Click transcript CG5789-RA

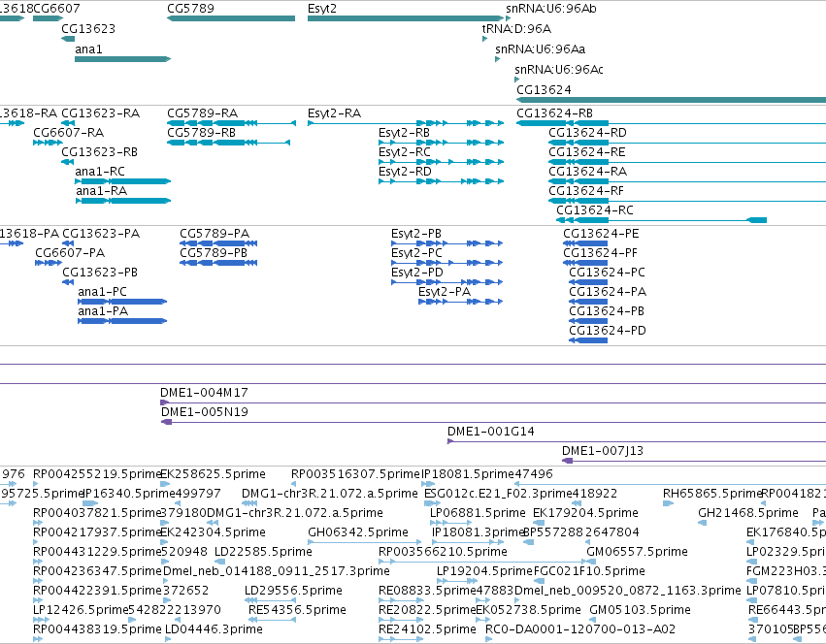point(202,113)
